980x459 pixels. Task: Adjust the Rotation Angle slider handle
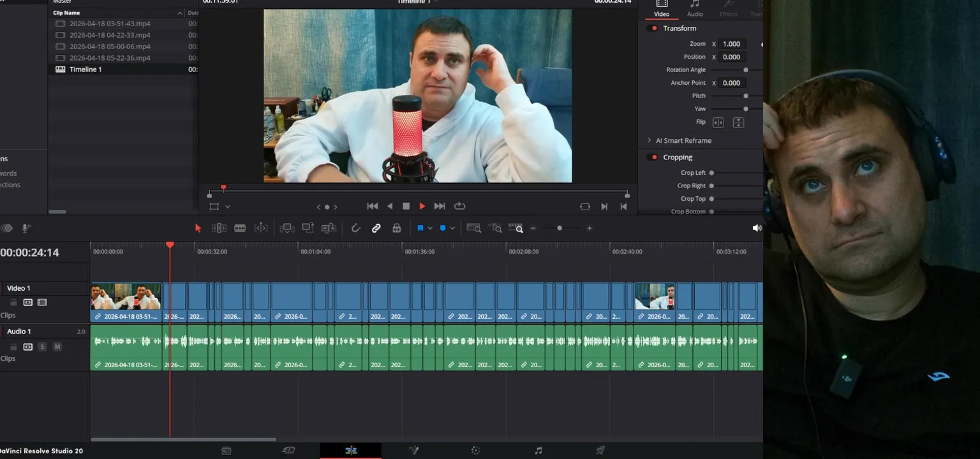point(745,70)
